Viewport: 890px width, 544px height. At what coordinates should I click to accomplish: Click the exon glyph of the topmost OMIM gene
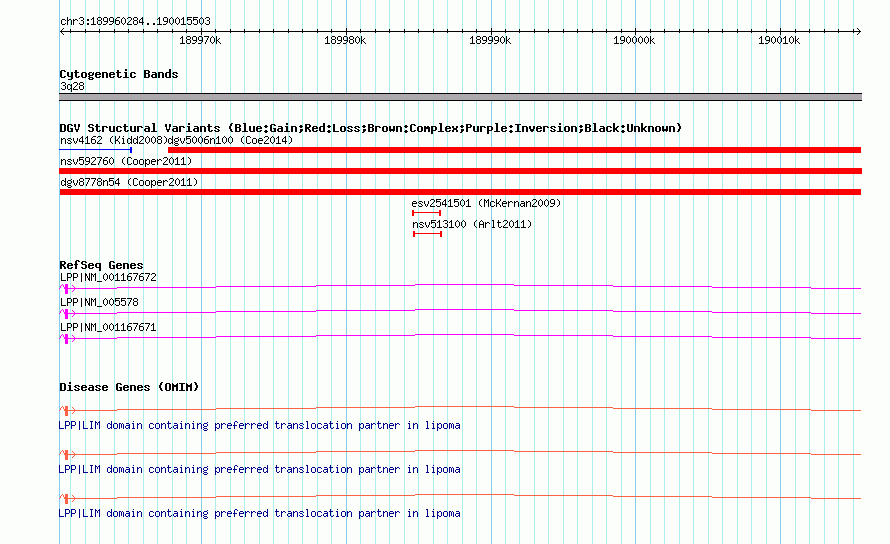click(66, 410)
